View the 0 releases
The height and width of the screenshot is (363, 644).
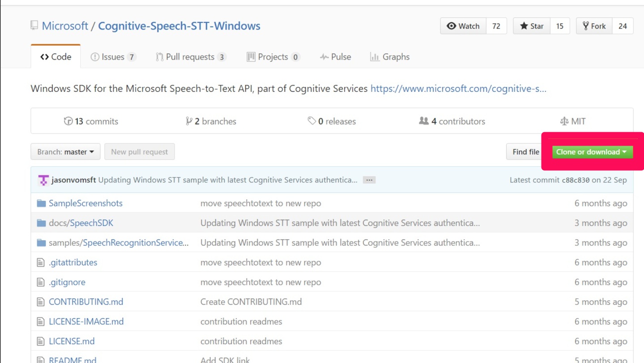coord(332,121)
